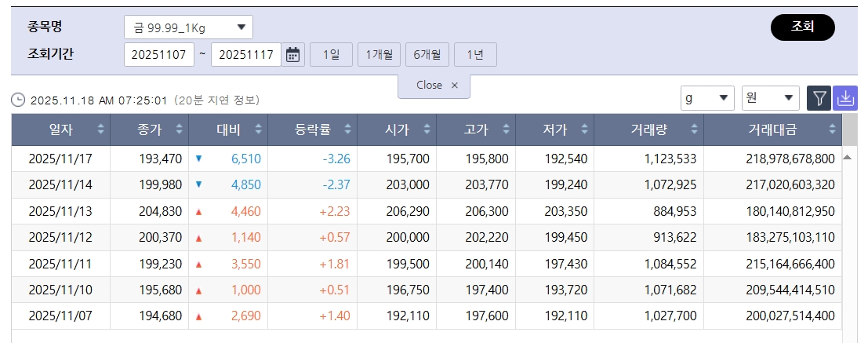
Task: Click volume value 1,123,533
Action: (670, 159)
